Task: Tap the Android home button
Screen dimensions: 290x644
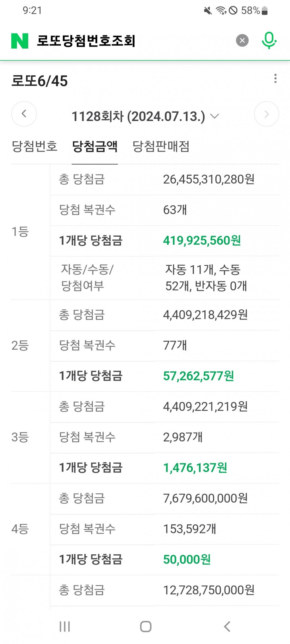Action: (x=146, y=626)
